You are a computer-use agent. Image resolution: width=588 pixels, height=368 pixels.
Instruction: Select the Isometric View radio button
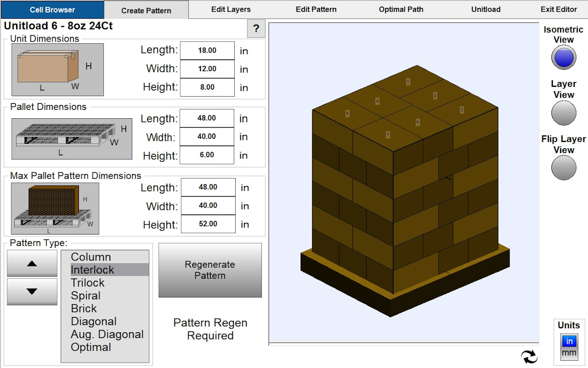click(x=564, y=57)
